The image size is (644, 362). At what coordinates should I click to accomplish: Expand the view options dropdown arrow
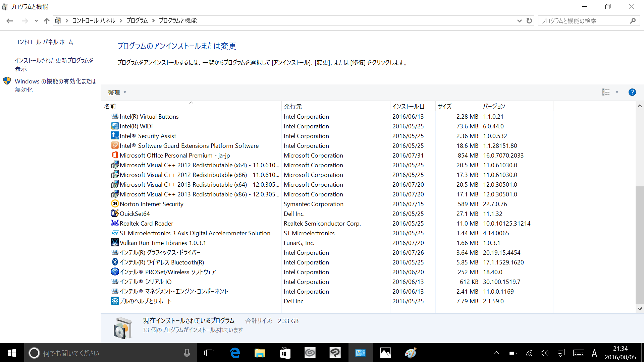point(617,92)
